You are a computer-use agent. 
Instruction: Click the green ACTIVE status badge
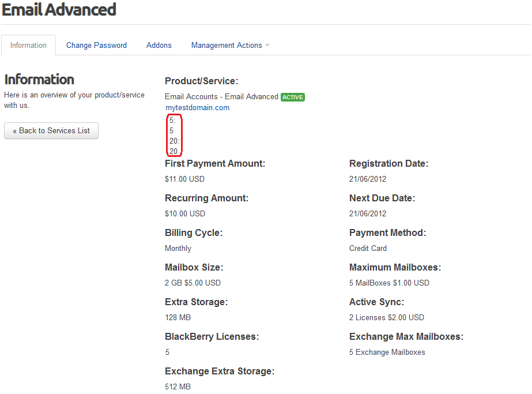(x=293, y=97)
